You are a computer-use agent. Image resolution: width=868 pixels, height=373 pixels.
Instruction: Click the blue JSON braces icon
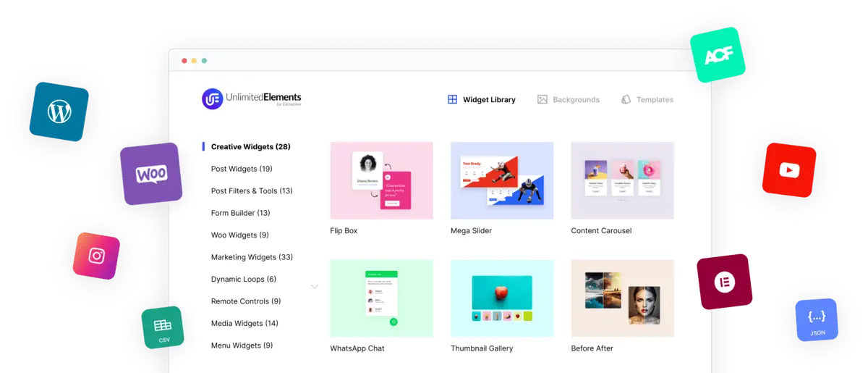[x=817, y=320]
